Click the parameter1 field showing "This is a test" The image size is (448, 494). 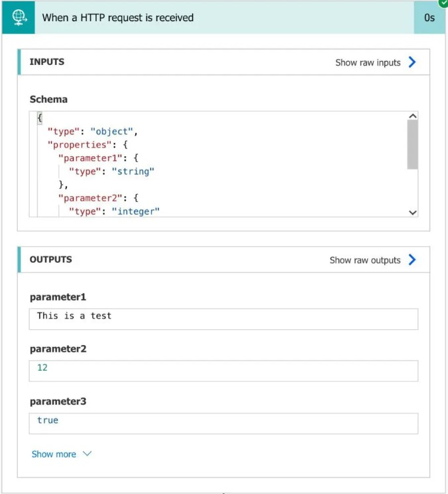(x=223, y=319)
